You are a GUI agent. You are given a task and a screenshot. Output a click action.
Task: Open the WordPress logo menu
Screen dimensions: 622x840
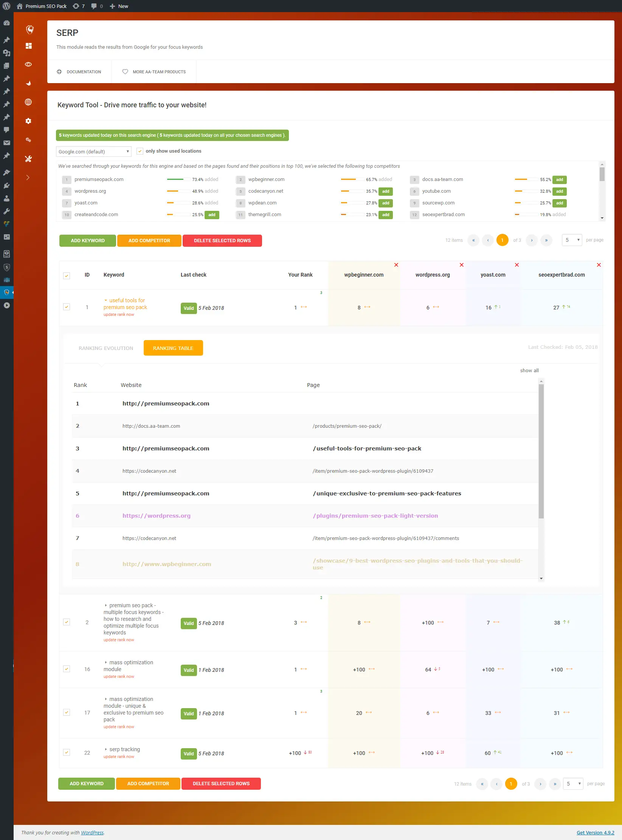6,6
